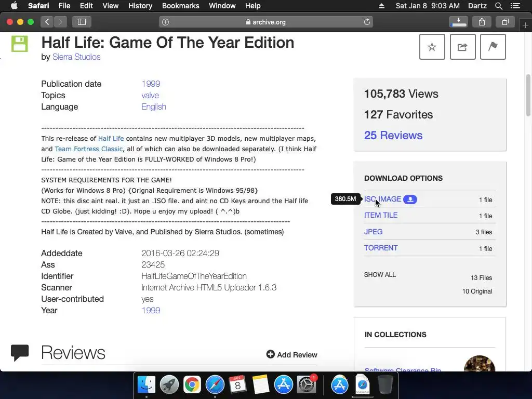Screen dimensions: 532x399
Task: Show all tabs overview button
Action: 505,22
